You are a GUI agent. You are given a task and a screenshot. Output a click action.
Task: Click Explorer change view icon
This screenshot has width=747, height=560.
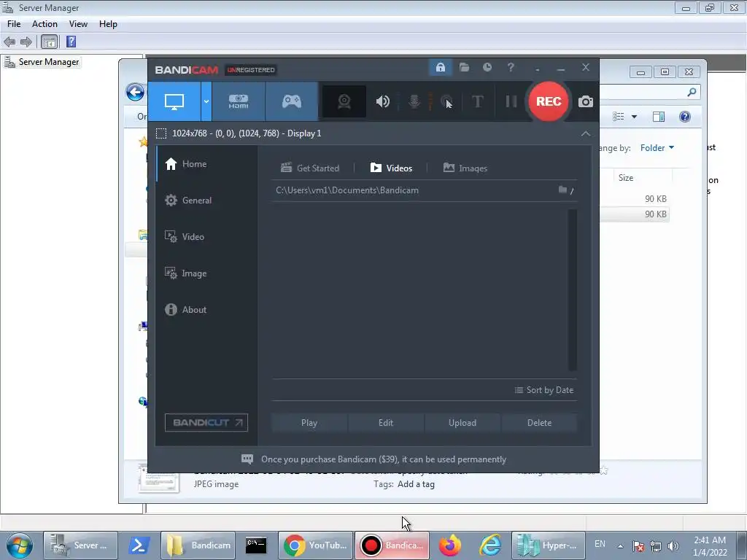point(619,117)
